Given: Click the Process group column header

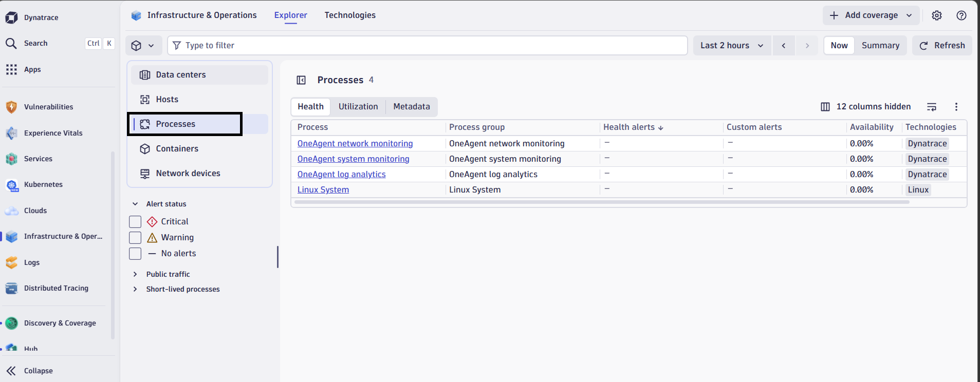Looking at the screenshot, I should [477, 127].
